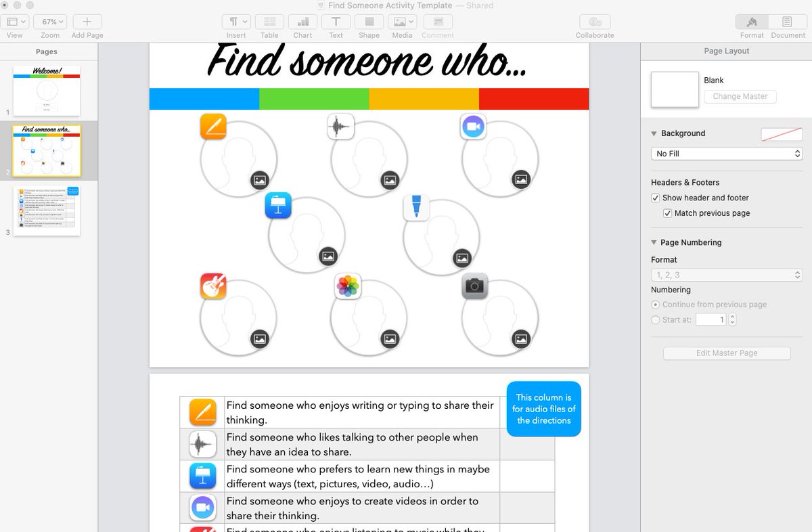This screenshot has width=812, height=532.
Task: Toggle Show header and footer checkbox
Action: (655, 198)
